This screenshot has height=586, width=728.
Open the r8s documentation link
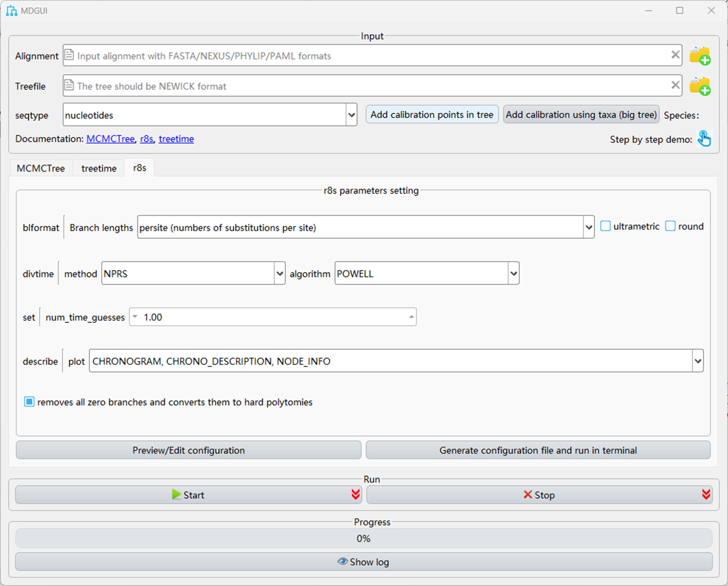click(147, 139)
